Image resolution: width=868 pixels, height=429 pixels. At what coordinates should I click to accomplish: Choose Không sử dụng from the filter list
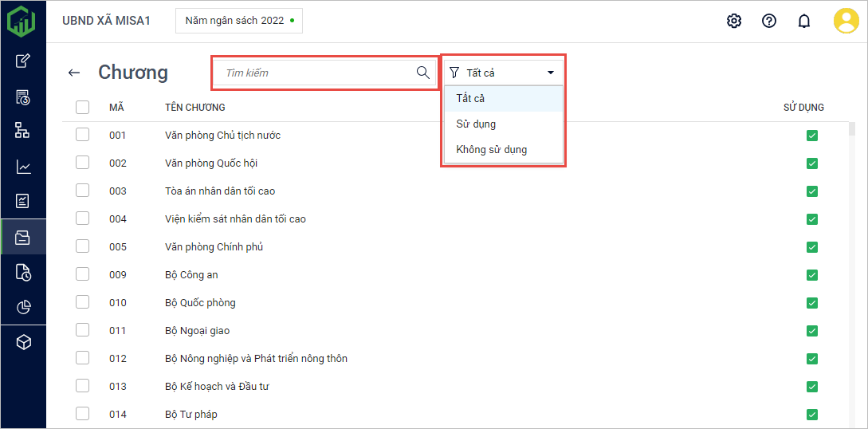[x=491, y=149]
